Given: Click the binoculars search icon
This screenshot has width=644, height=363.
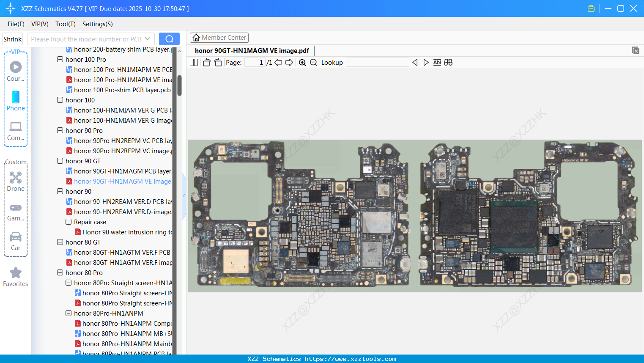Looking at the screenshot, I should [x=448, y=63].
